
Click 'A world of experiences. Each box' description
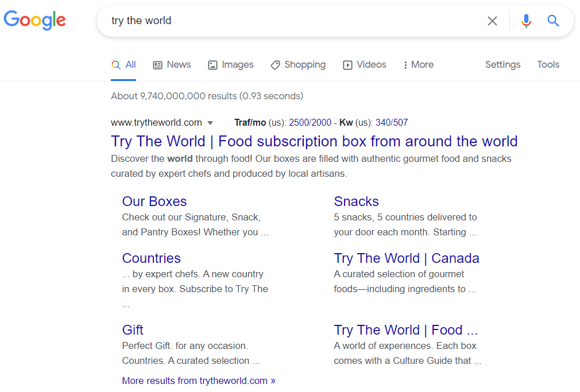[405, 346]
